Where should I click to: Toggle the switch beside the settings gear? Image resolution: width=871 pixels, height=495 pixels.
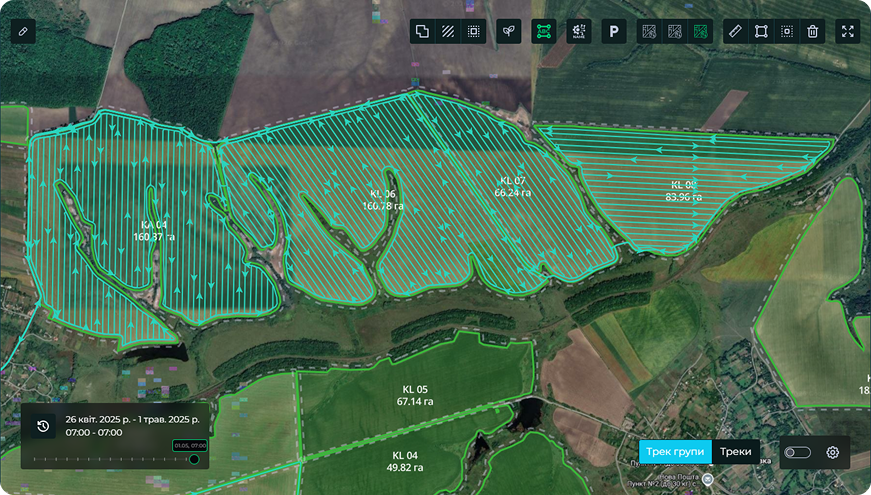pos(797,452)
